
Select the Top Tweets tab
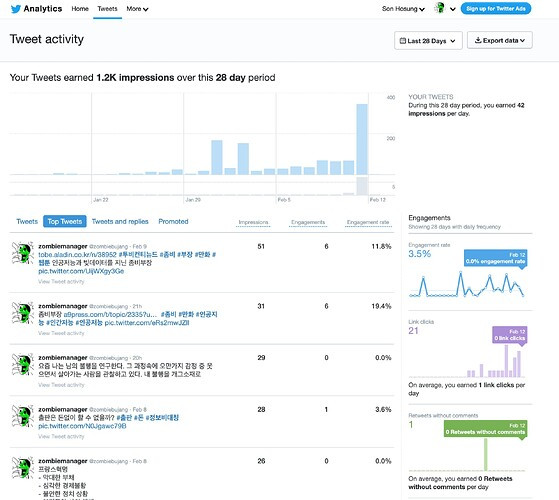point(65,221)
